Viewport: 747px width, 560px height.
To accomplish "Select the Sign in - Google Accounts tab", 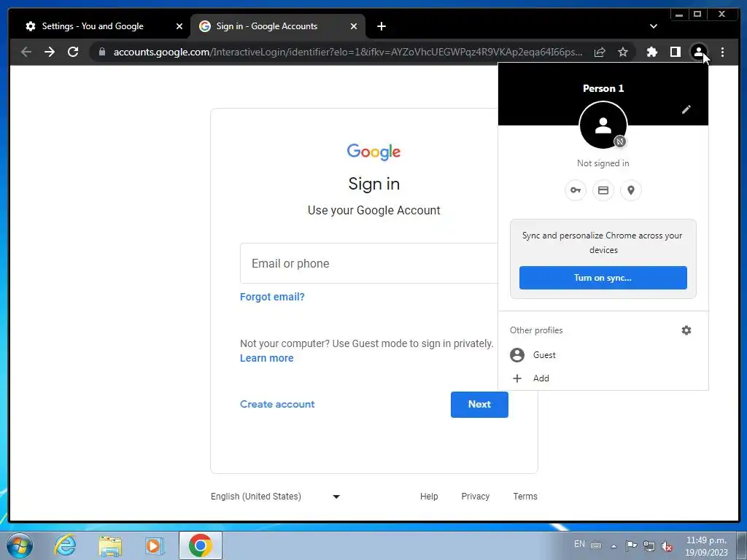I will [279, 26].
